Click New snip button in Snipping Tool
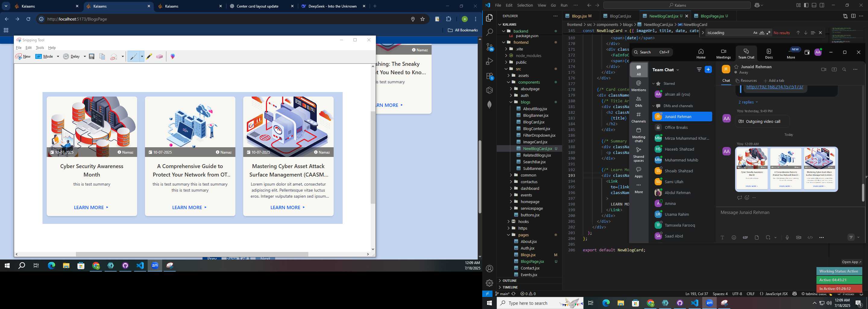868x309 pixels. pos(23,57)
